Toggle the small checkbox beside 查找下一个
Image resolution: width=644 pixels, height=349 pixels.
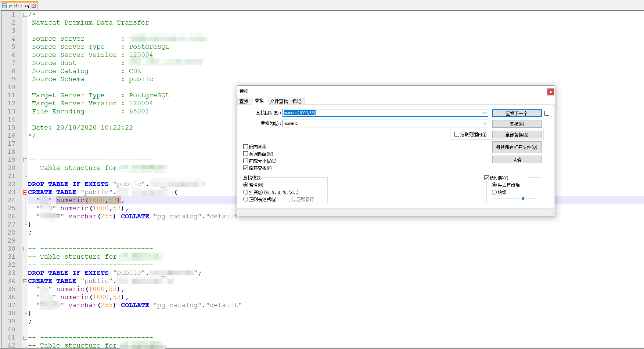coord(547,113)
